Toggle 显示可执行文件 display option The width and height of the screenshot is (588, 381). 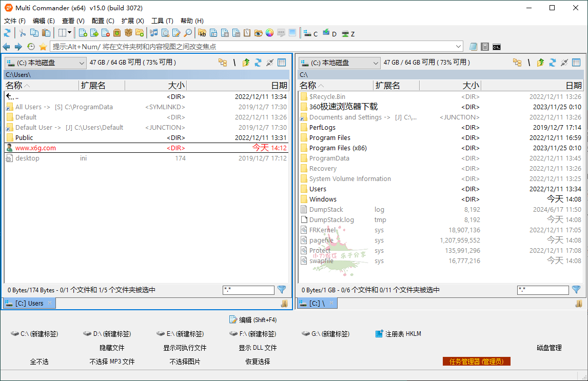[x=184, y=347]
